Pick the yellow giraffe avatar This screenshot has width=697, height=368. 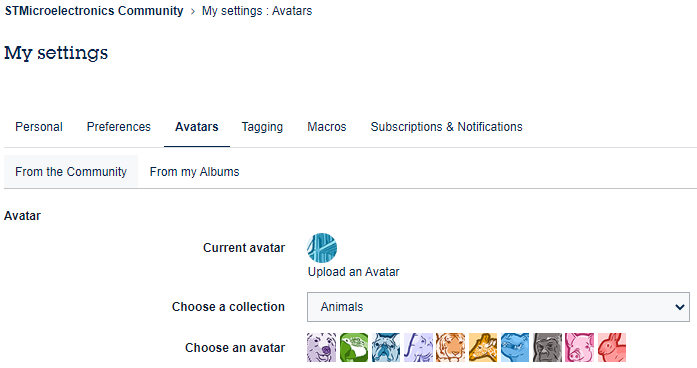click(x=483, y=348)
